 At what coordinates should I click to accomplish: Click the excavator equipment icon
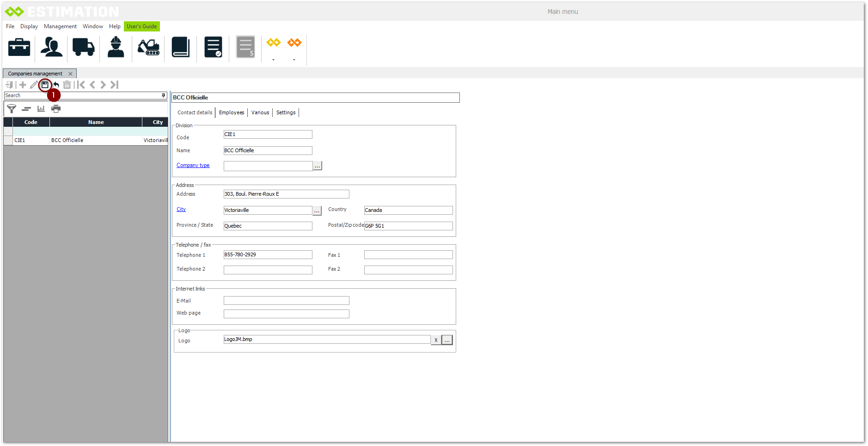[x=148, y=47]
